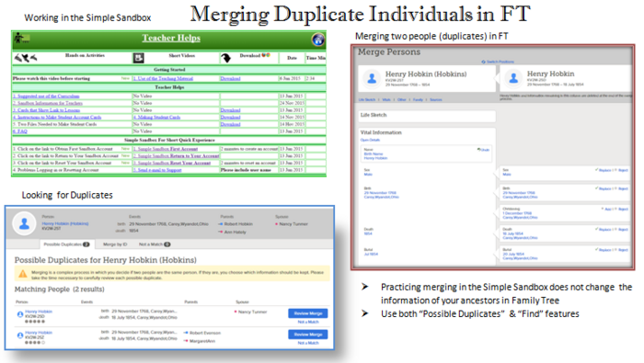The height and width of the screenshot is (363, 644).
Task: Open '1. Simple Sandbox First Account' link
Action: [x=166, y=149]
